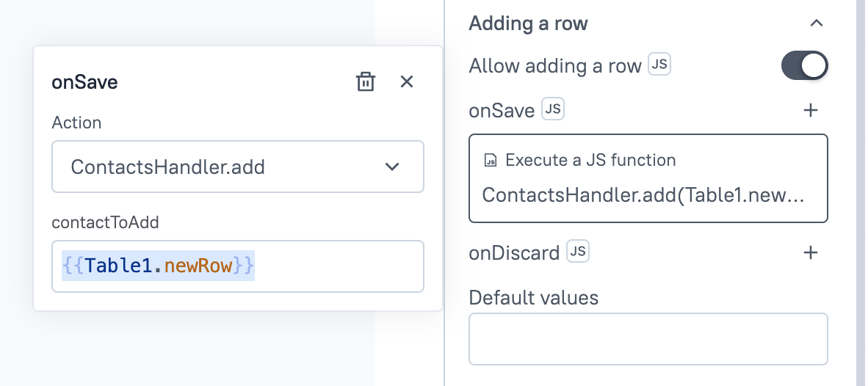
Task: Click the onSave popup title text
Action: click(84, 82)
